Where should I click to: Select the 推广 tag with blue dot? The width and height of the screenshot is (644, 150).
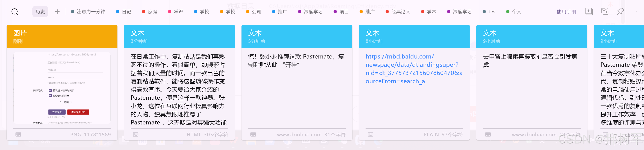click(x=280, y=12)
